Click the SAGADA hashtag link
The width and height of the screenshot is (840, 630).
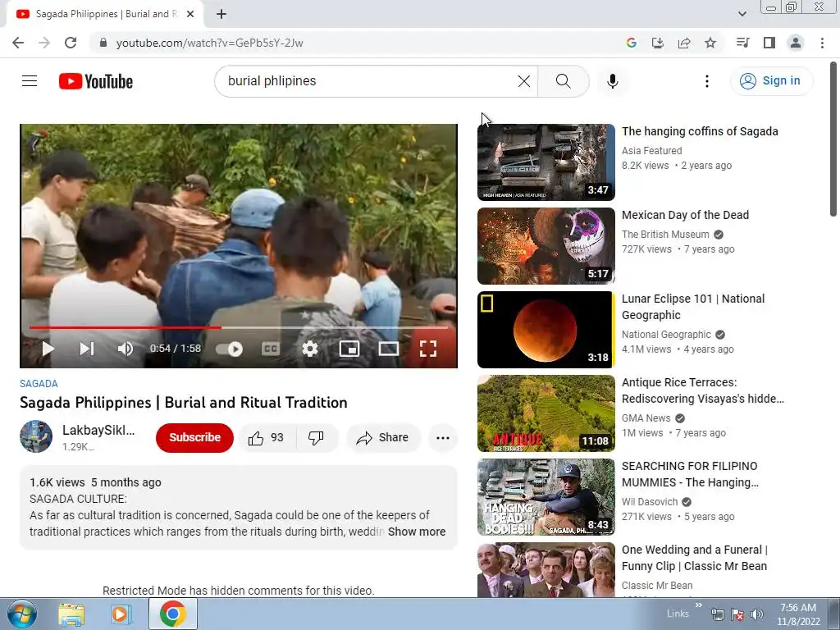pyautogui.click(x=39, y=384)
